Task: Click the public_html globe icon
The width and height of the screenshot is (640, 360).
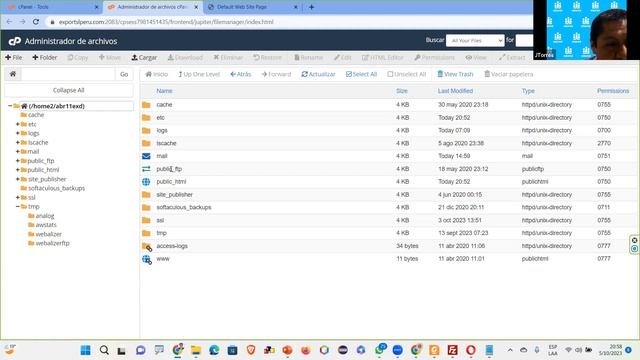Action: (146, 182)
